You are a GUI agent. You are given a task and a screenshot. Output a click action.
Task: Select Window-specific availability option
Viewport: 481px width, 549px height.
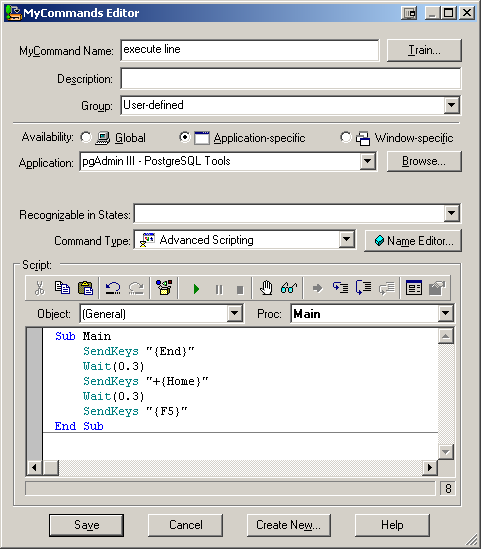[346, 137]
